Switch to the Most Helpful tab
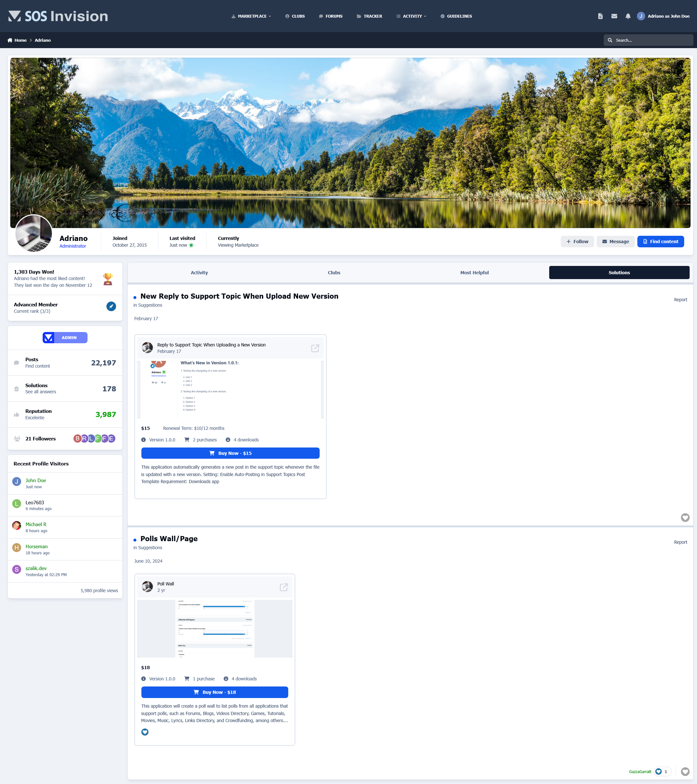This screenshot has height=784, width=697. (x=474, y=272)
